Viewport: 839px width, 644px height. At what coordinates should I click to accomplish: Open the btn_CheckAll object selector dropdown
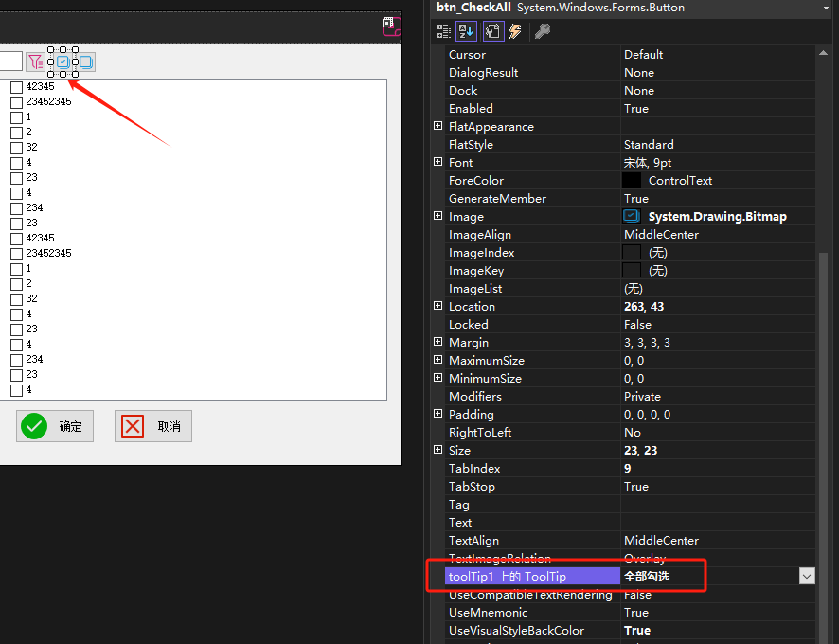tap(826, 8)
